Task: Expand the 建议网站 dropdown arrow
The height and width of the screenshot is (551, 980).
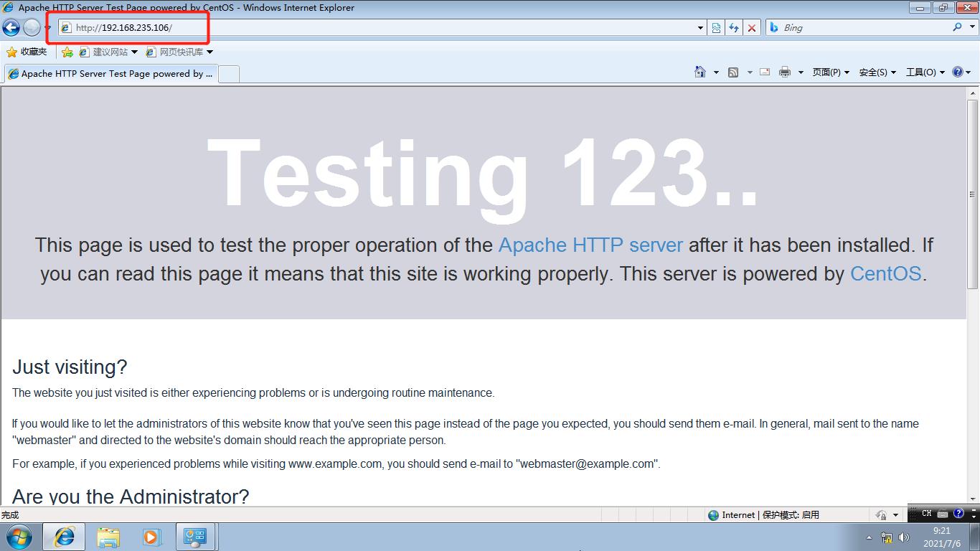Action: (x=134, y=52)
